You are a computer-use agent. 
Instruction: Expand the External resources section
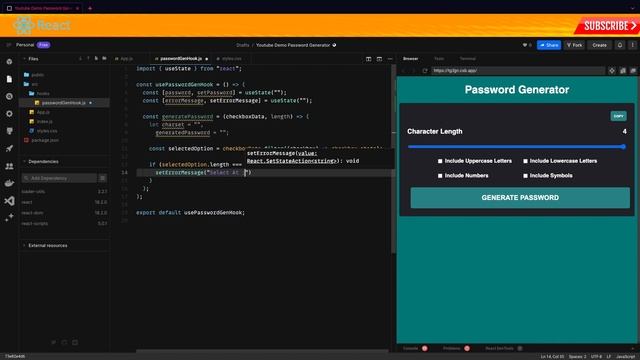(x=24, y=246)
